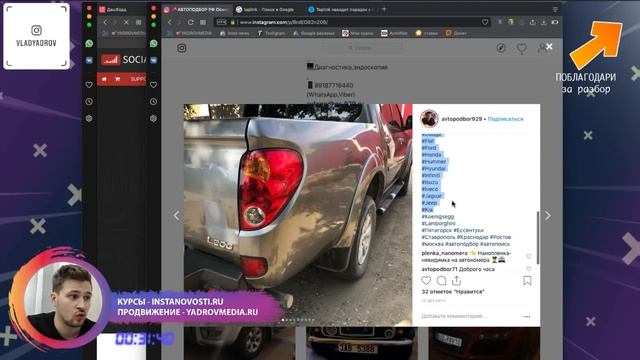Open the #автопоиск hashtag
This screenshot has height=360, width=640.
tap(495, 244)
